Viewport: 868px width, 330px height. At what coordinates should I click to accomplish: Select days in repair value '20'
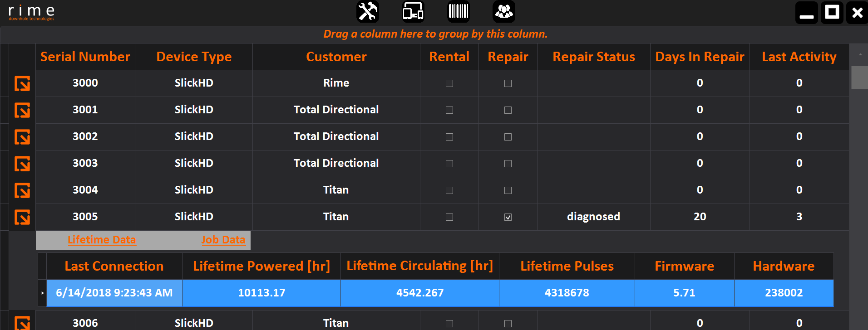coord(700,217)
